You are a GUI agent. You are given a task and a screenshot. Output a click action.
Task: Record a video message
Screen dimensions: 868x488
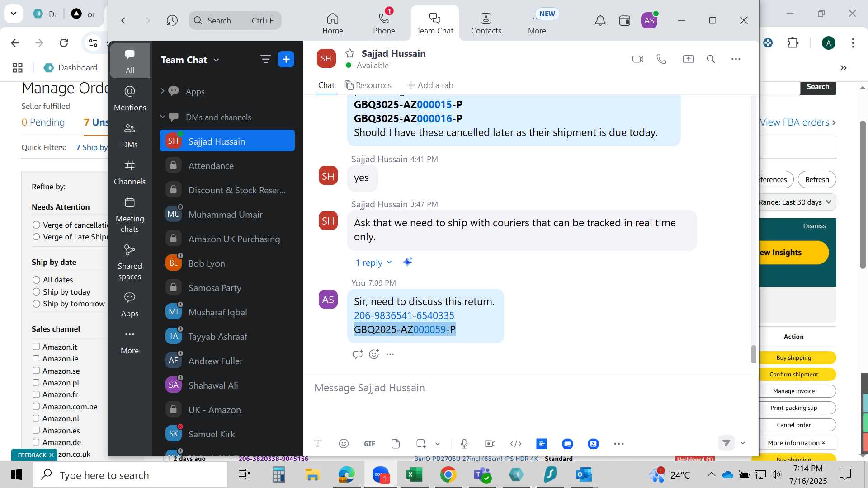490,444
